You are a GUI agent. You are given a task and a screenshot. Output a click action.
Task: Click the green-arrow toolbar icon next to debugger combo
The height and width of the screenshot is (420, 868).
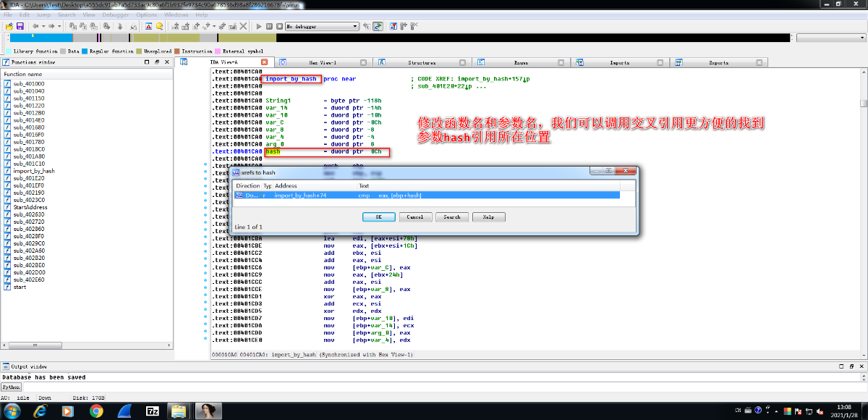pyautogui.click(x=378, y=26)
